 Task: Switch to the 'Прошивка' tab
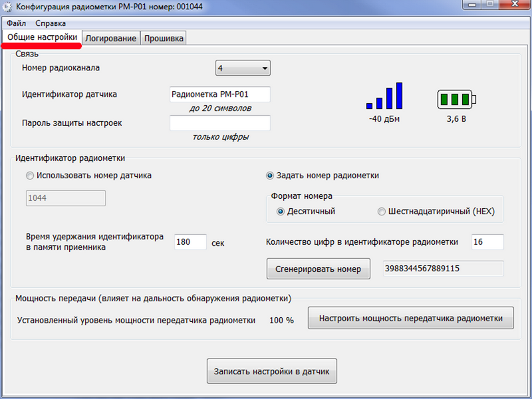164,39
